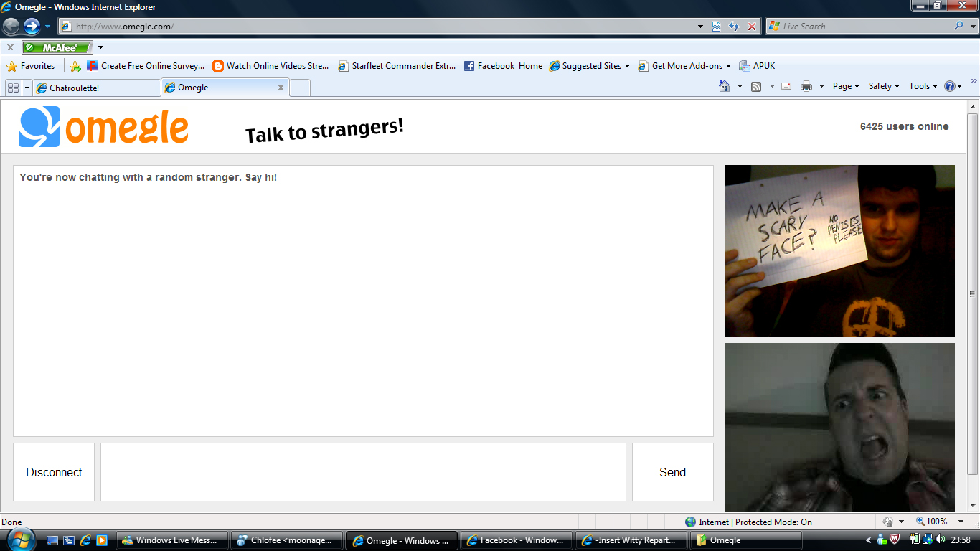Viewport: 980px width, 551px height.
Task: Expand the command bar overflow chevron
Action: tap(974, 82)
